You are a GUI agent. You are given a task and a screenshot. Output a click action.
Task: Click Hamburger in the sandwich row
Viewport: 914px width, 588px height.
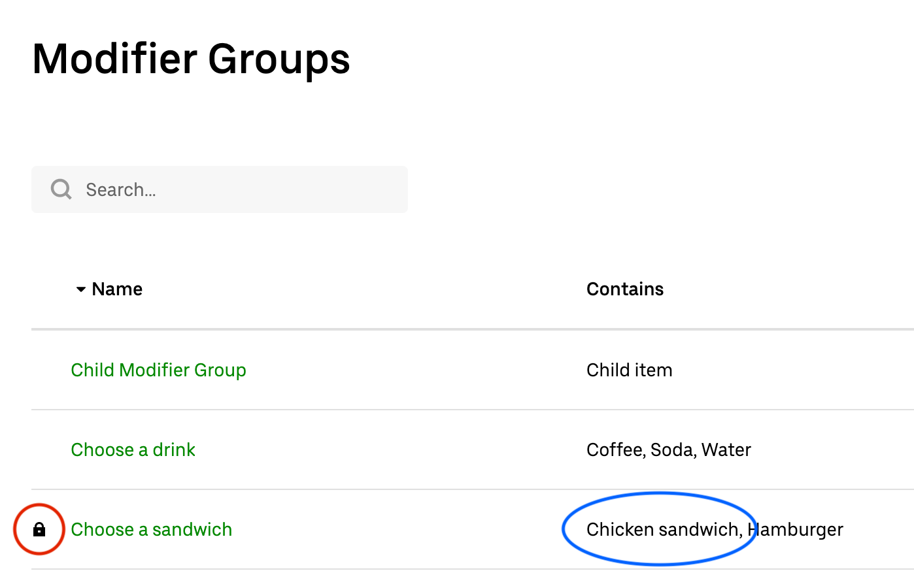pos(796,530)
